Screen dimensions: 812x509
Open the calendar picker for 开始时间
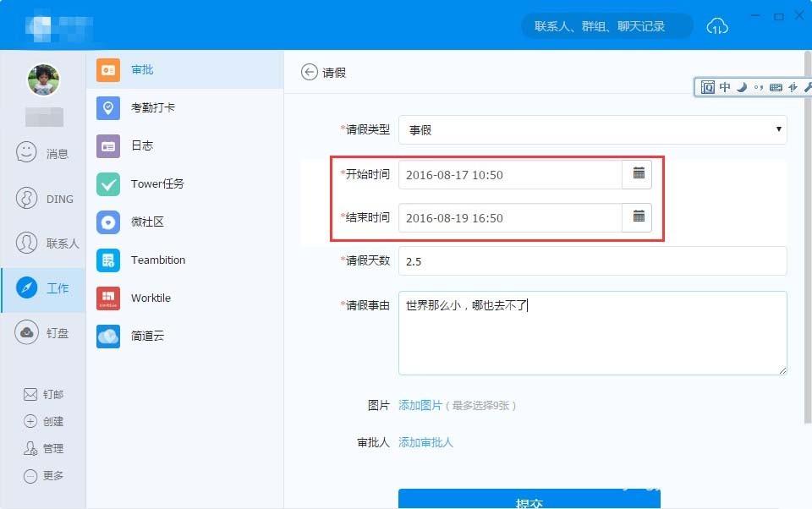point(638,173)
